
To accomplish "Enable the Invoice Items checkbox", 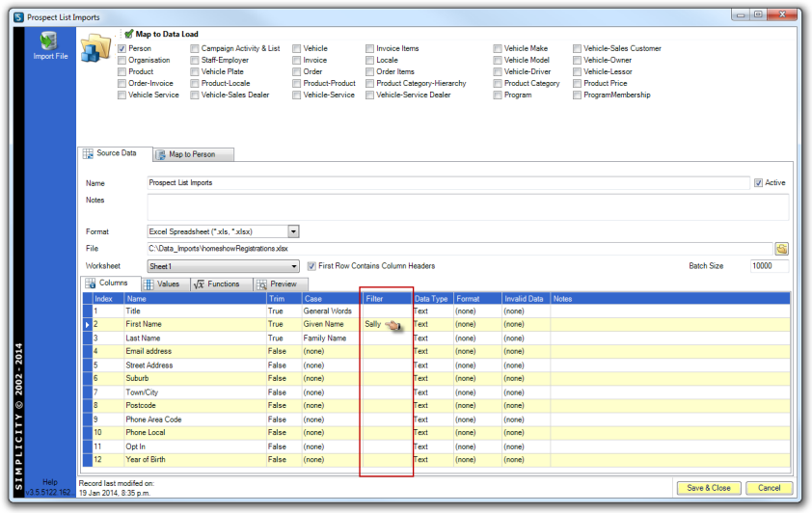I will click(369, 48).
